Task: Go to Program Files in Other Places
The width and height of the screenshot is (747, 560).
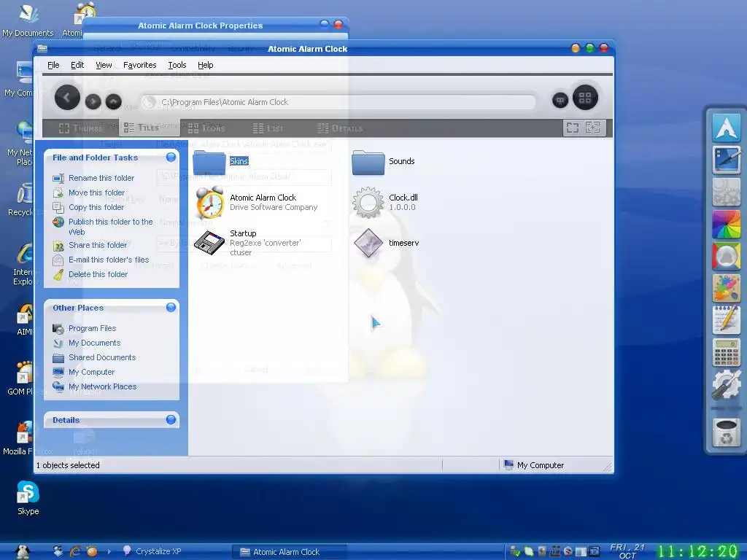Action: pyautogui.click(x=92, y=328)
